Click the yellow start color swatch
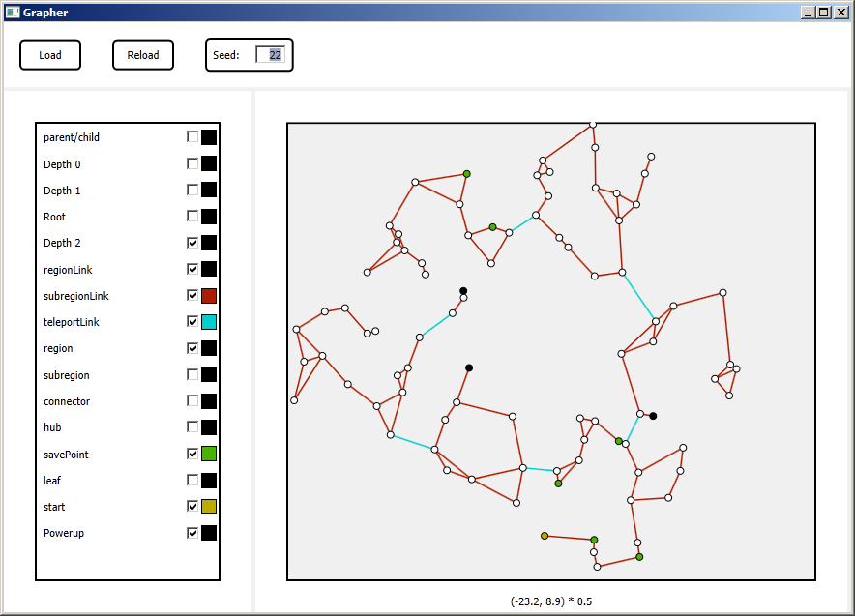Image resolution: width=855 pixels, height=616 pixels. coord(209,507)
